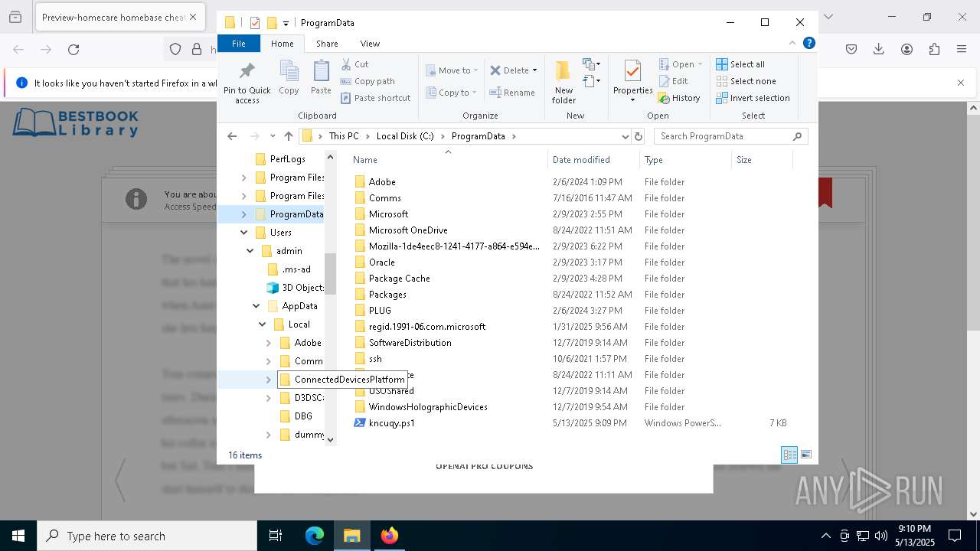
Task: Switch to the View ribbon tab
Action: 370,44
